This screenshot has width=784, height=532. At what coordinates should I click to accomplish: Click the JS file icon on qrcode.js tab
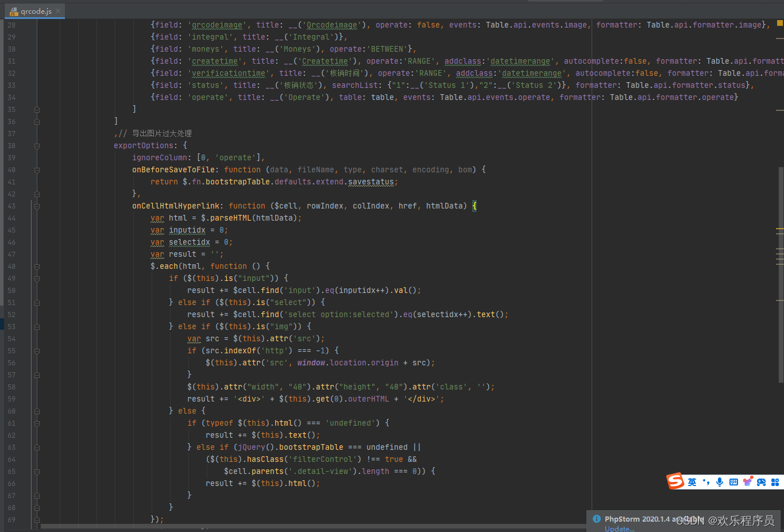coord(14,11)
